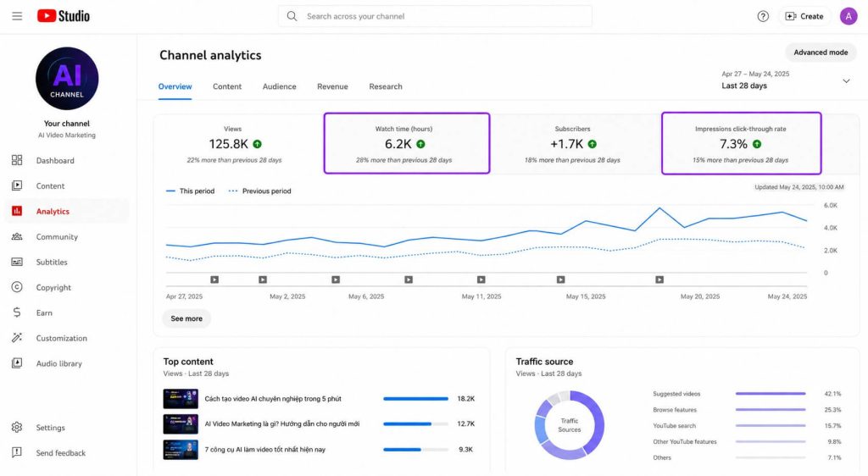Click the Browse features traffic row
The image size is (868, 476).
[x=747, y=410]
